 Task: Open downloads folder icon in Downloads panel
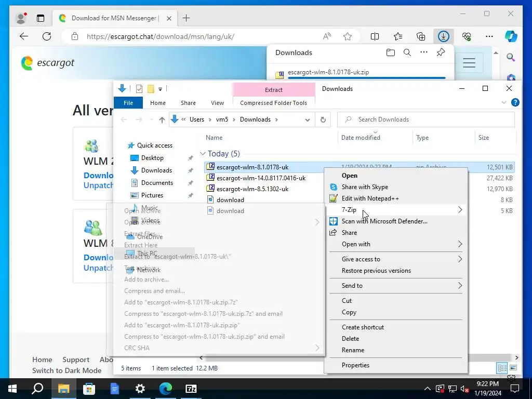[x=391, y=52]
